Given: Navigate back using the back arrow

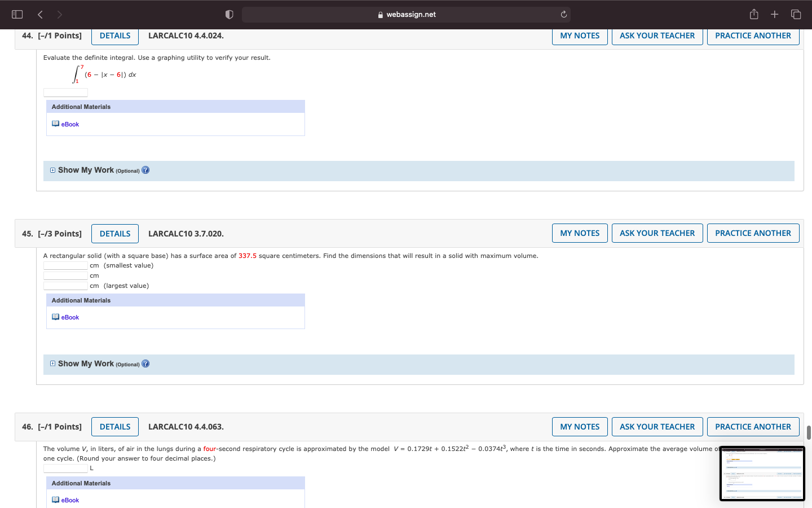Looking at the screenshot, I should point(40,14).
